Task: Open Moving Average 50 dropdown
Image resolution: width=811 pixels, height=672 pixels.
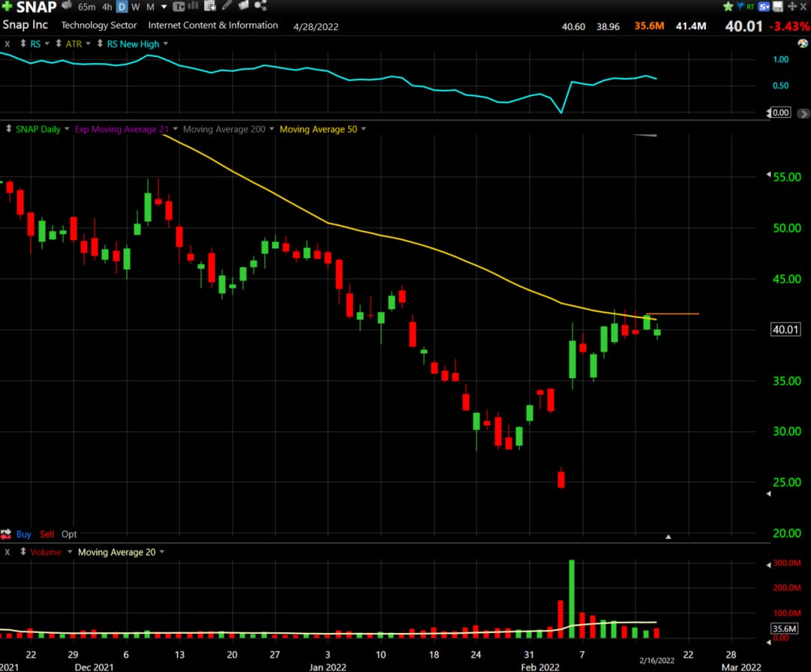Action: click(x=363, y=129)
